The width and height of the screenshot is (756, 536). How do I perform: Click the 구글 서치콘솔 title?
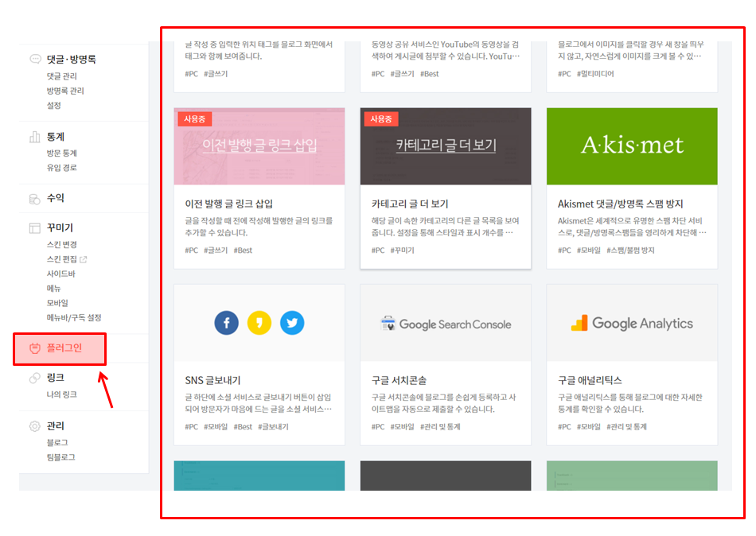click(399, 380)
